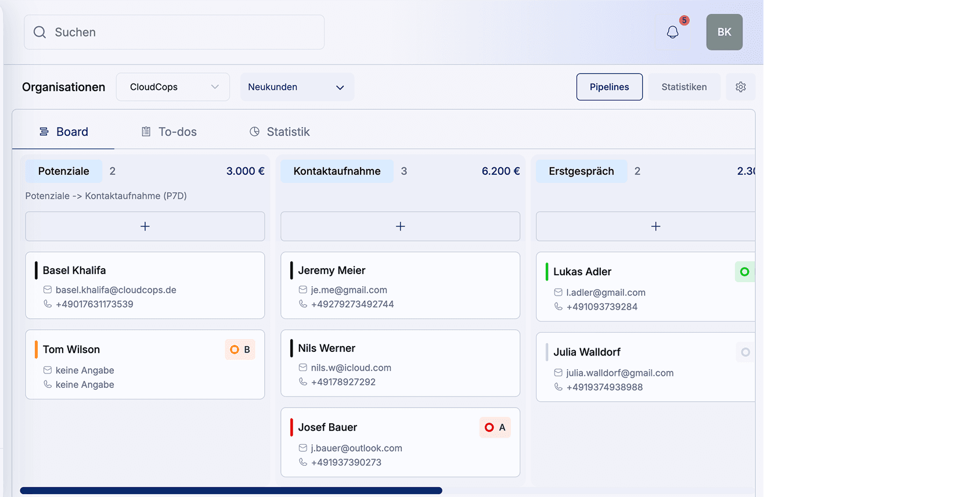Viewport: 980px width, 497px height.
Task: Add new card in Erstgespräch column
Action: (x=655, y=226)
